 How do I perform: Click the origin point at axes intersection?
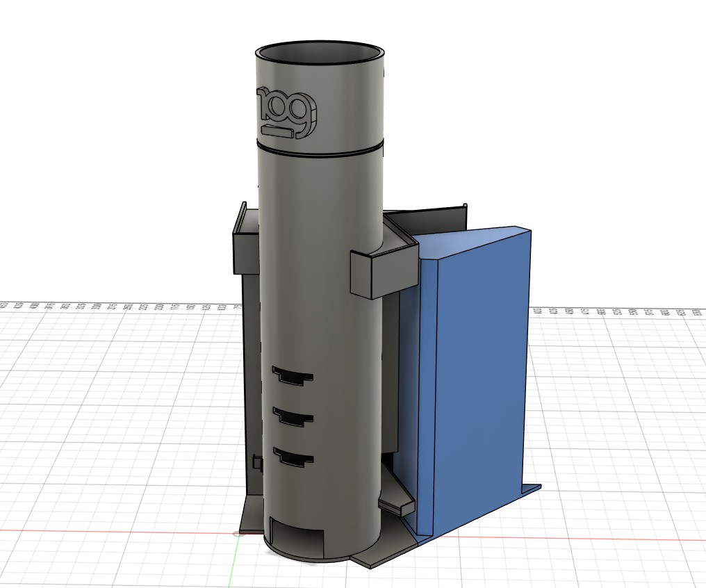click(238, 534)
